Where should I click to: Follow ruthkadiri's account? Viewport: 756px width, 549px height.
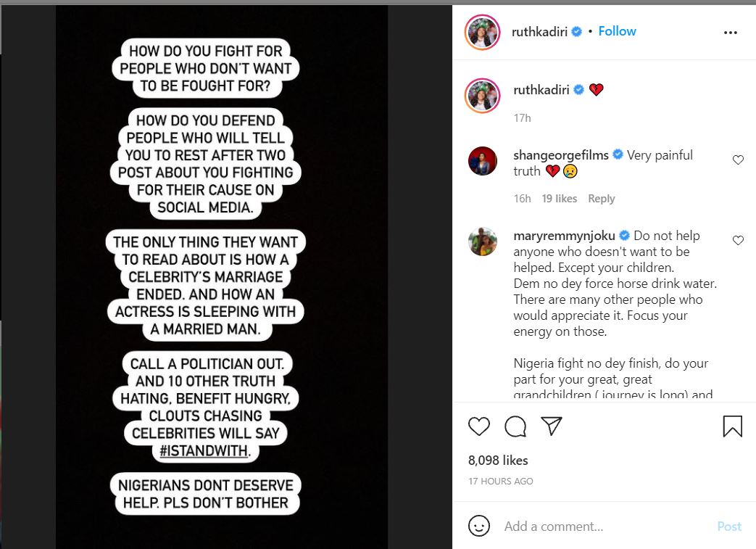[x=617, y=31]
